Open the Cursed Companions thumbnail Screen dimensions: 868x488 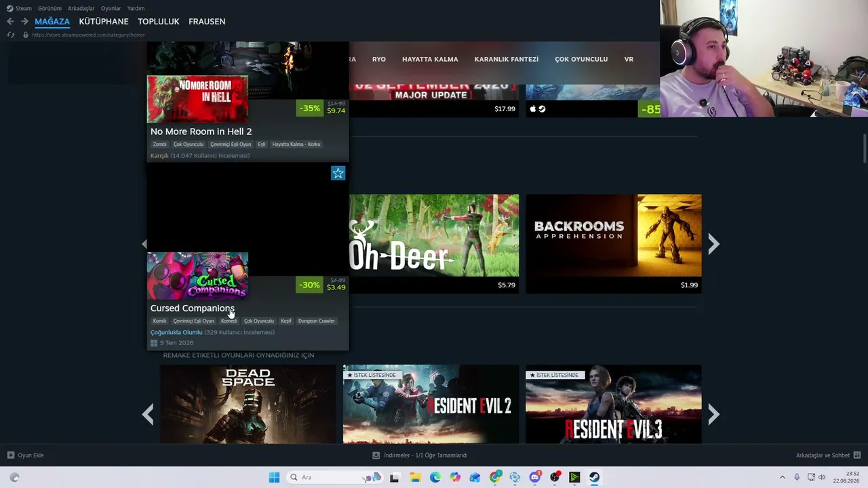[x=197, y=276]
